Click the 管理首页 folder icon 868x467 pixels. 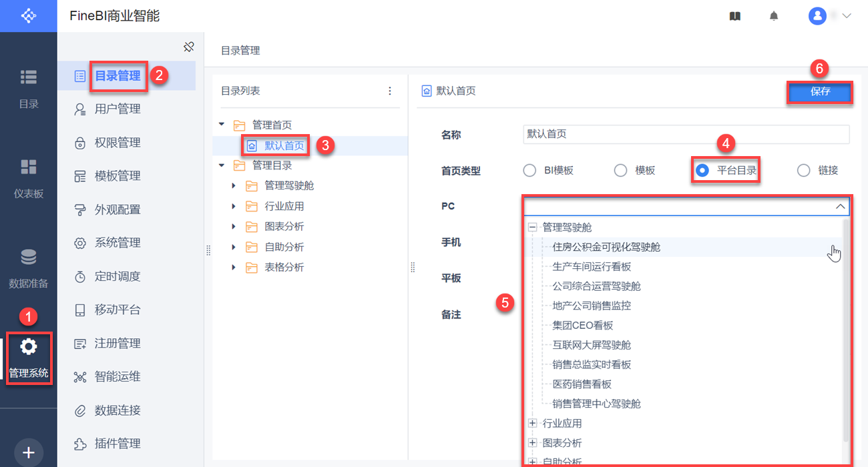(x=239, y=125)
